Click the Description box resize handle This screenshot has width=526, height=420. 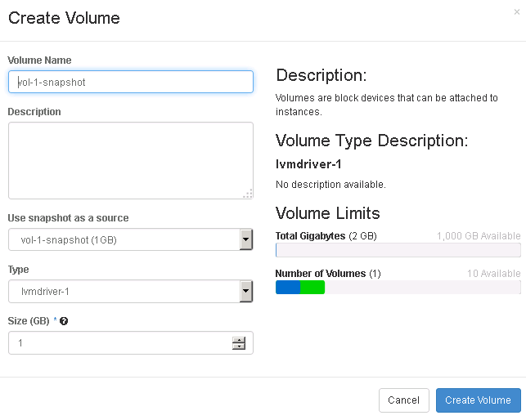click(248, 194)
